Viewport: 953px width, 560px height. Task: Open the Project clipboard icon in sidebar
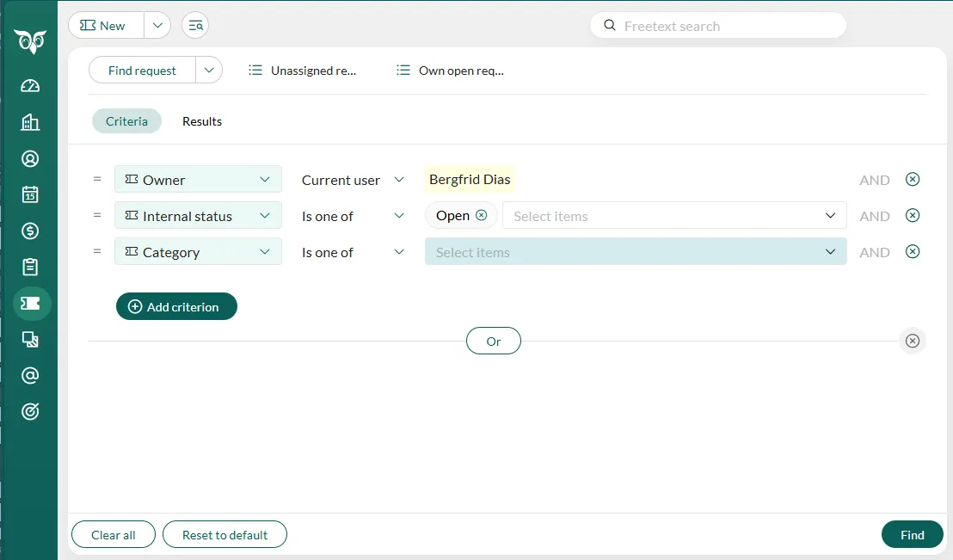[x=31, y=268]
